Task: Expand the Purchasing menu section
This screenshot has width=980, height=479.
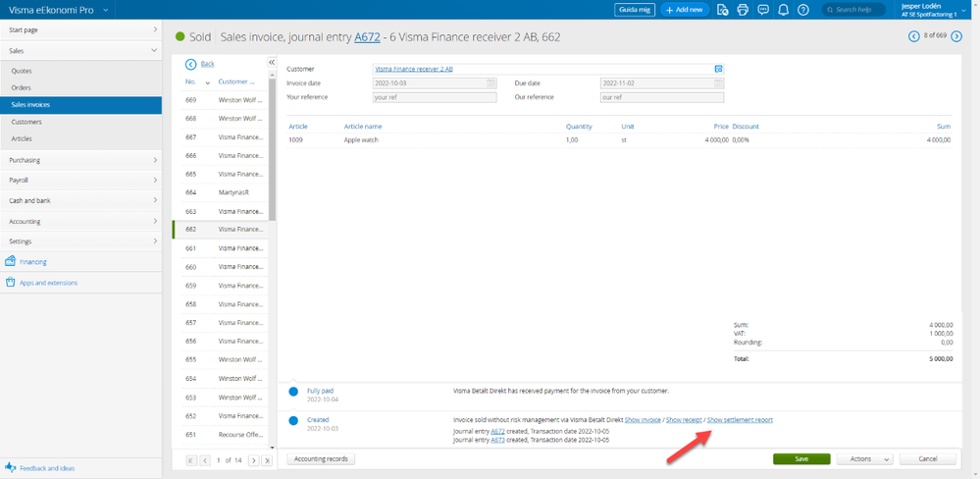Action: click(80, 160)
